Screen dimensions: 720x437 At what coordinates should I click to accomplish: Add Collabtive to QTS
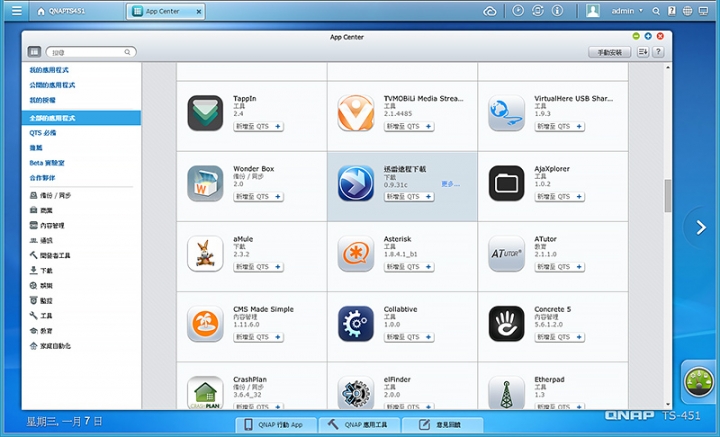pos(409,337)
